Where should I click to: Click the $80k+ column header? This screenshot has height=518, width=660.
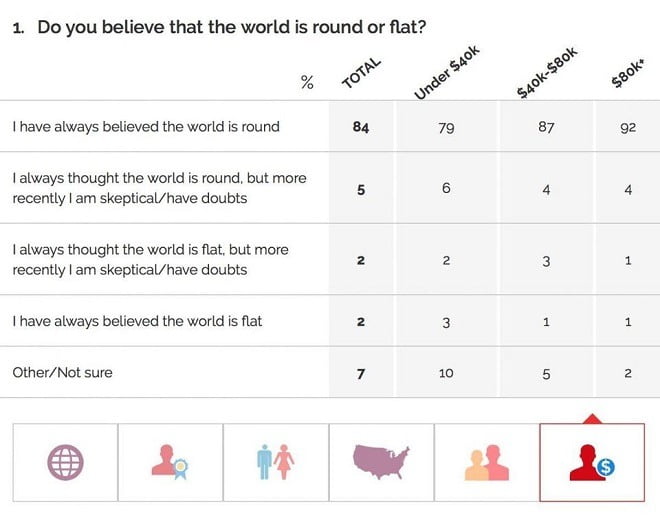[628, 74]
